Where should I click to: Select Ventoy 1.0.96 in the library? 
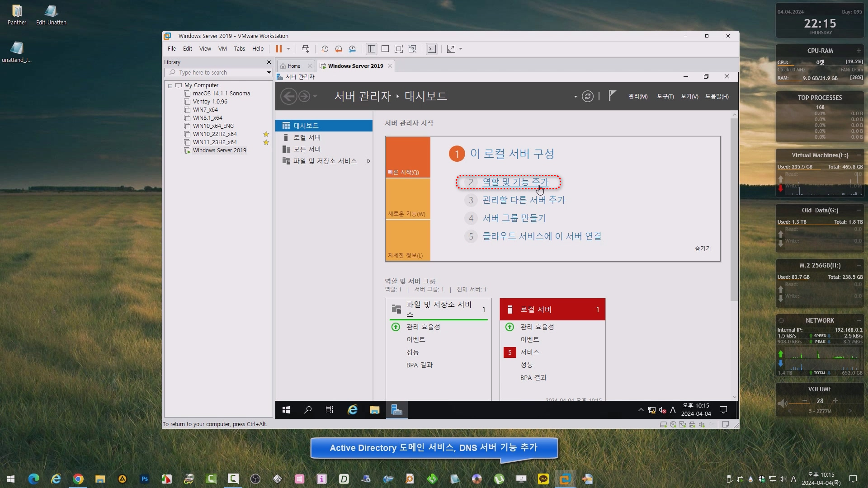(x=210, y=102)
